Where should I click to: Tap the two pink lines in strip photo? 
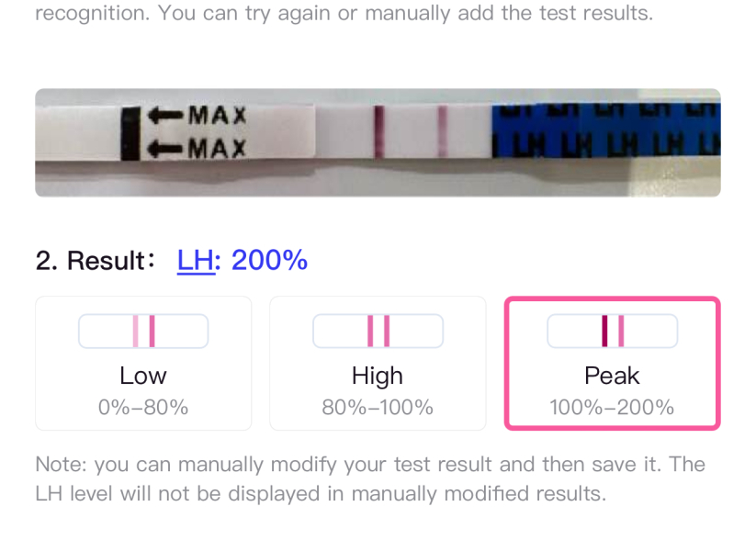[x=410, y=132]
